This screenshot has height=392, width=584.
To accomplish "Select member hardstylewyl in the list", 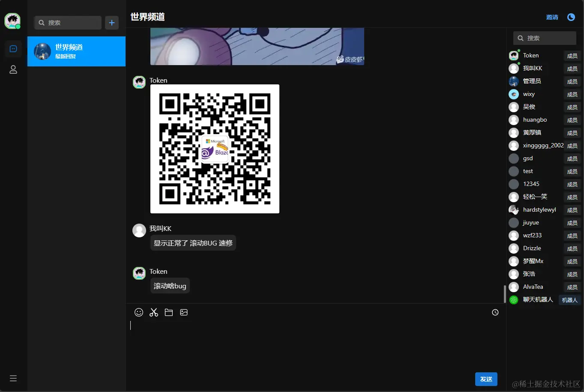I will point(544,209).
